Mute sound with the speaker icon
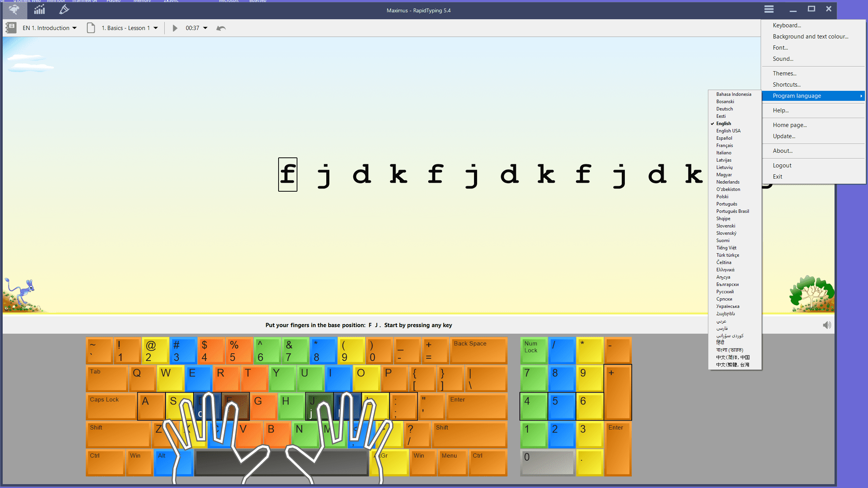Screen dimensions: 868x488 [x=827, y=325]
